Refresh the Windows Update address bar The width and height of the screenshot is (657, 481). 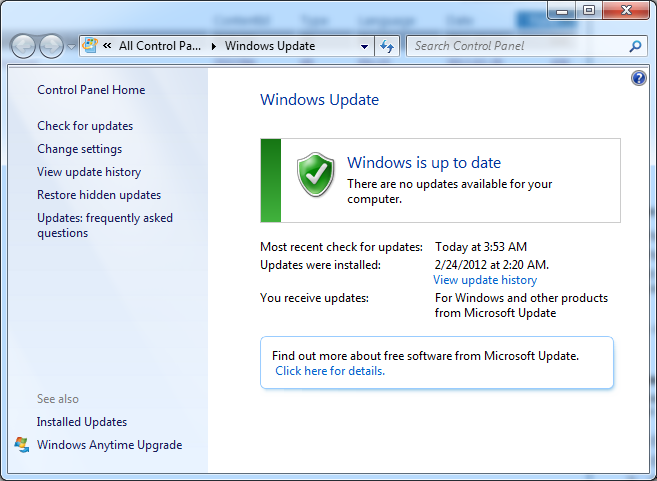(388, 46)
